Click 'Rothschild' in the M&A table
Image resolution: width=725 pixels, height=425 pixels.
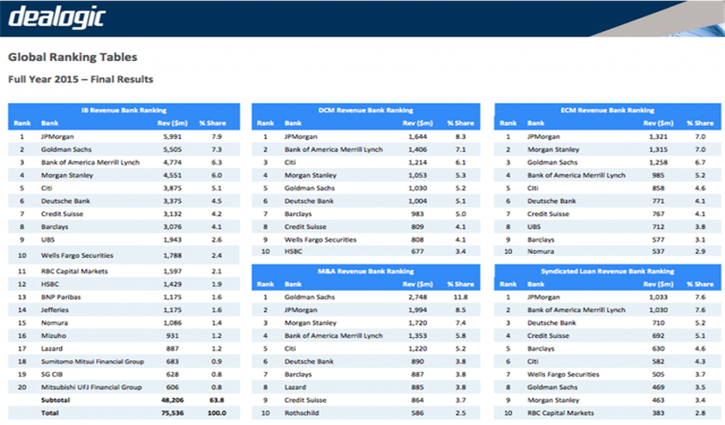coord(301,413)
